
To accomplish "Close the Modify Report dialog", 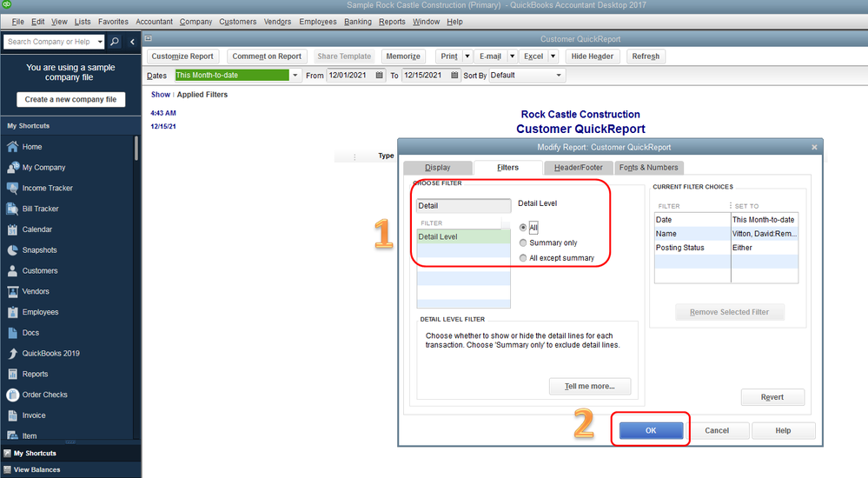I will 814,148.
